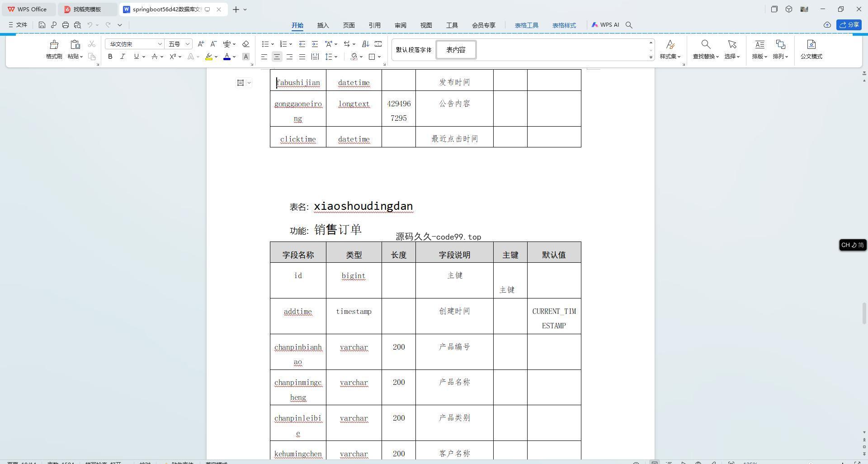Decrease indent icon

pos(302,44)
